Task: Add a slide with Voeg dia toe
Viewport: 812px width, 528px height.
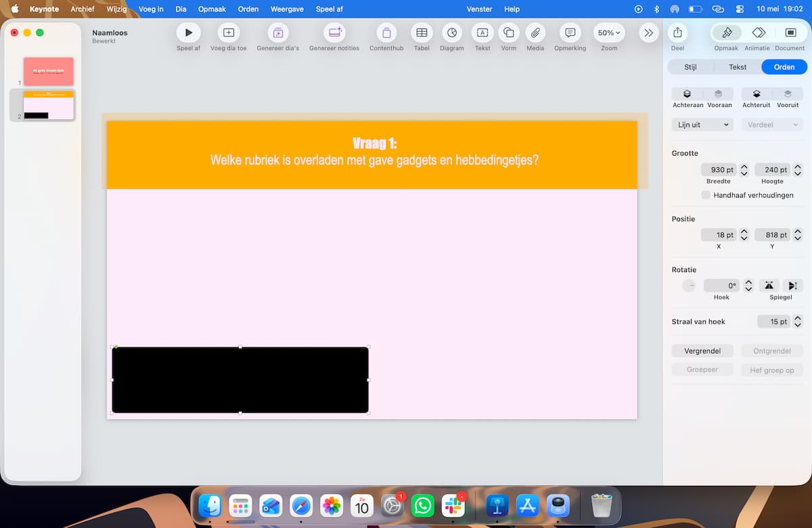Action: point(229,32)
